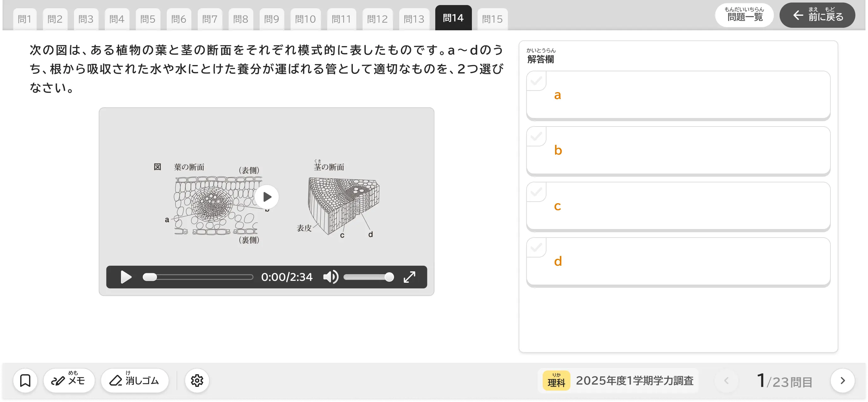
Task: Click the 理科 subject badge
Action: 556,380
